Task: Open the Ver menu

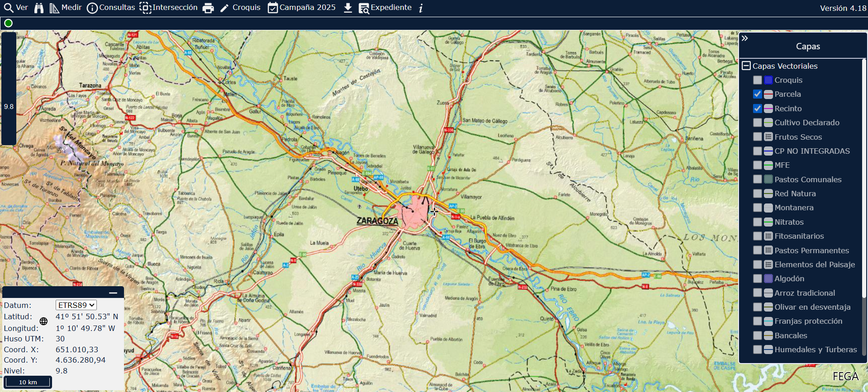Action: [x=16, y=8]
